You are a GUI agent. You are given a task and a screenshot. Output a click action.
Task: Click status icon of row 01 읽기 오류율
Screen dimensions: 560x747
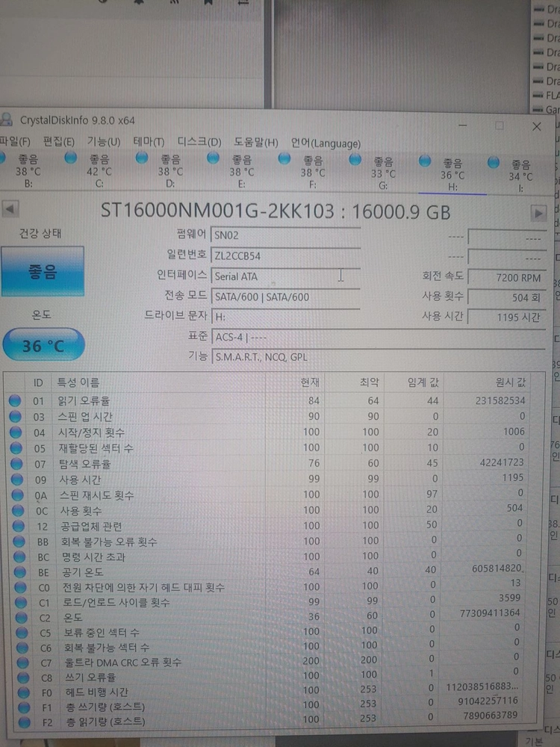[15, 400]
